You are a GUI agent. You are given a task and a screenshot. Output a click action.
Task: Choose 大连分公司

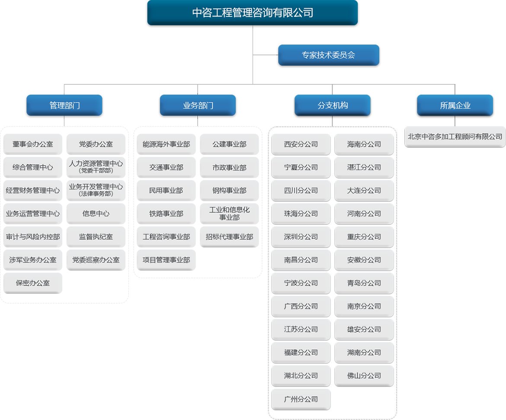(x=364, y=190)
